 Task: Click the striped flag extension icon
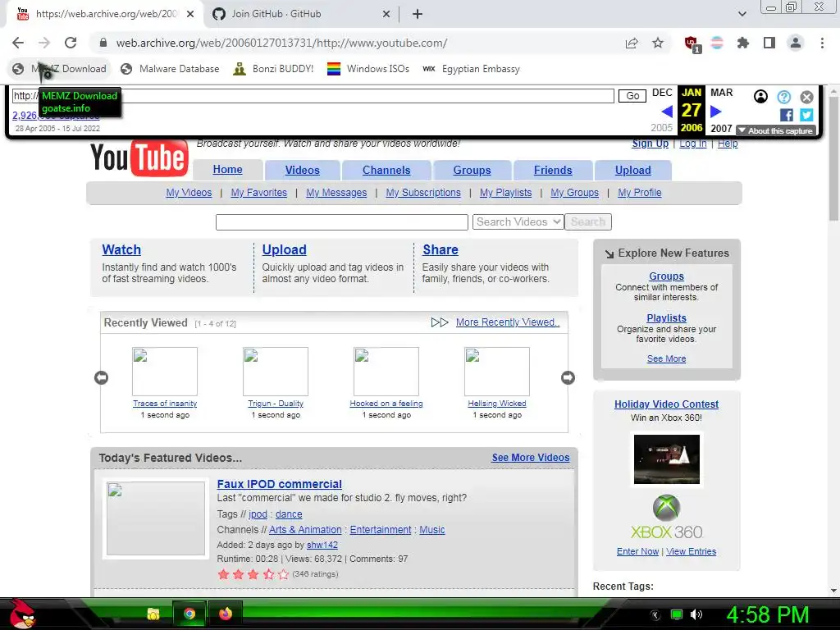717,43
